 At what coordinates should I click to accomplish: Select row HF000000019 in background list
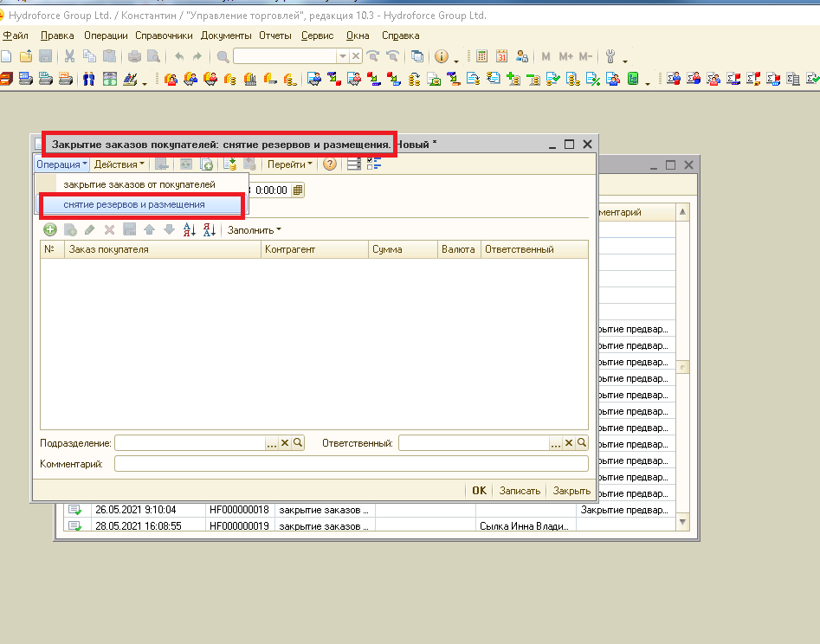[x=369, y=525]
